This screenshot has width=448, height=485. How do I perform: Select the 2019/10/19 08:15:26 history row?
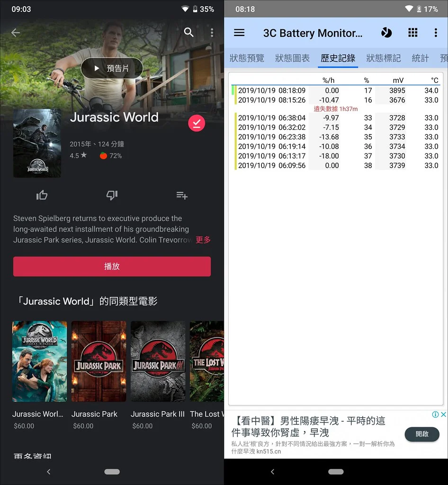coord(335,100)
